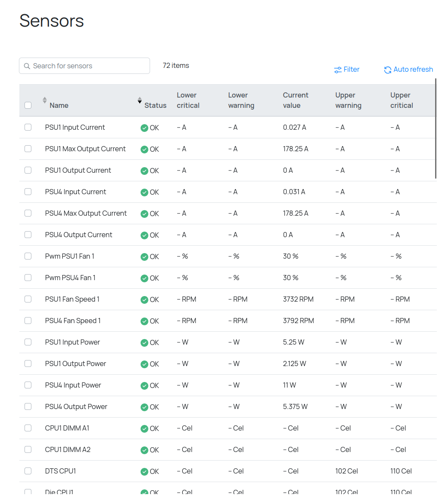The image size is (448, 504).
Task: Click the green check icon for PSU4 Fan Speed 1
Action: point(144,321)
